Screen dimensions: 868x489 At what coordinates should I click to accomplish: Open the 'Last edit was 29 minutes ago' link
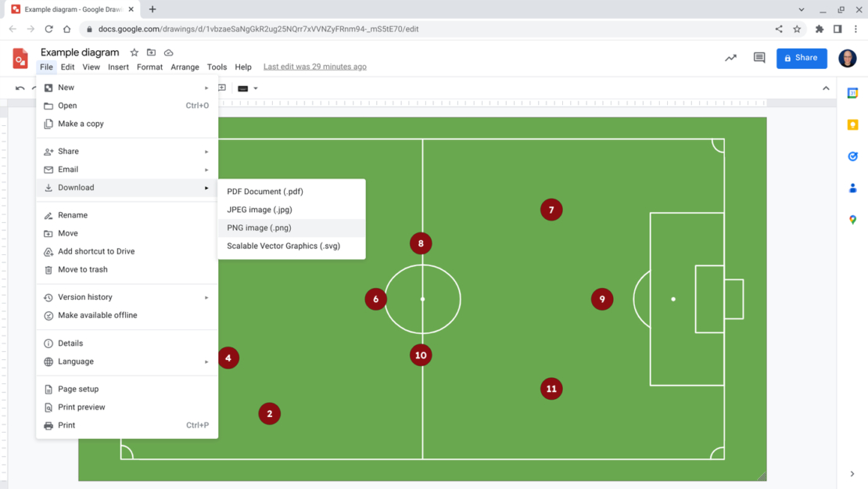point(314,67)
